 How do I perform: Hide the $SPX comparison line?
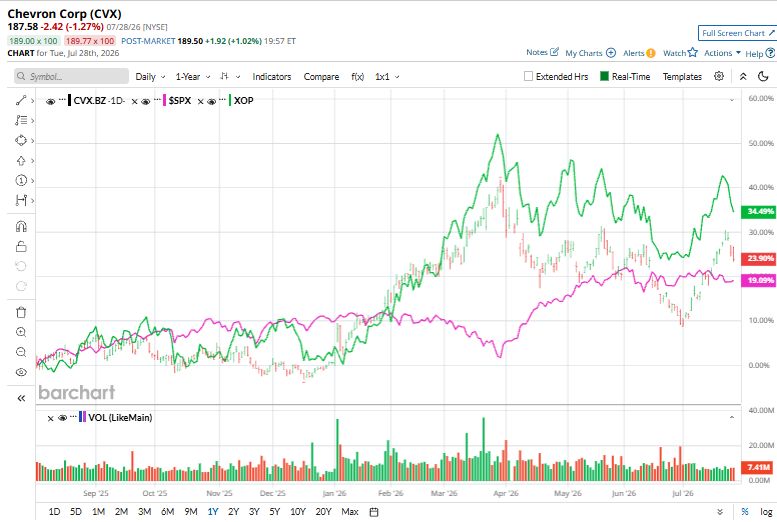(x=145, y=102)
